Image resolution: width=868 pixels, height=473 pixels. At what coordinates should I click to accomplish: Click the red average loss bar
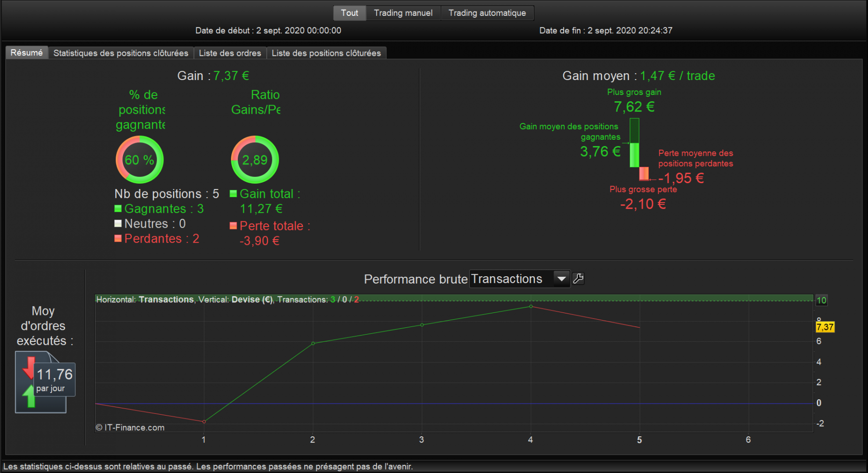(x=644, y=174)
